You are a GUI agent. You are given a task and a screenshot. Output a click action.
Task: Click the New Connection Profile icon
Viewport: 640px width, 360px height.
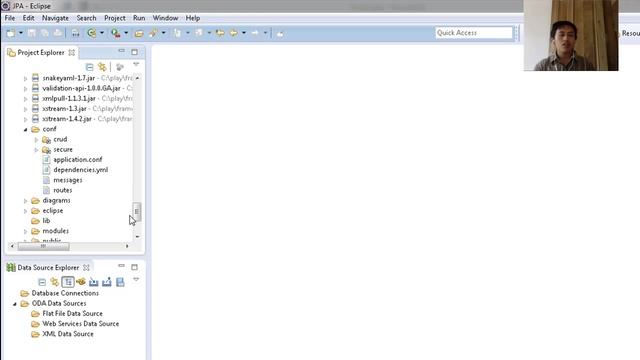81,282
